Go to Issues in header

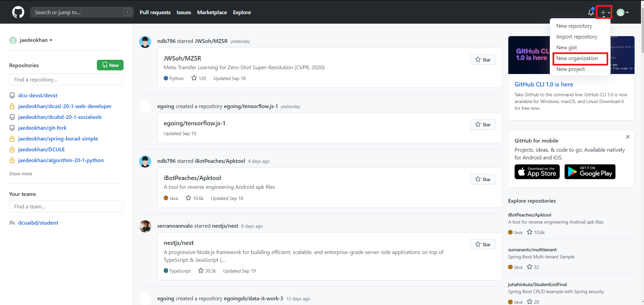pos(184,12)
